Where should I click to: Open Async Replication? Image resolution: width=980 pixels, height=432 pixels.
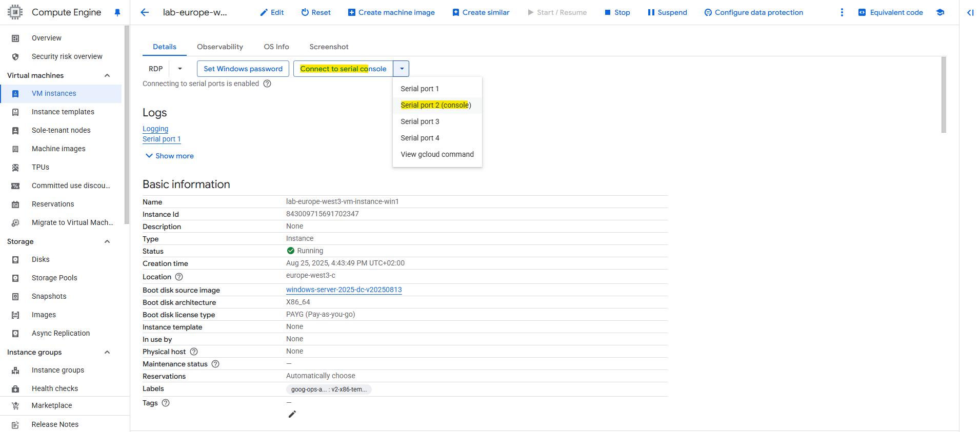pos(61,333)
